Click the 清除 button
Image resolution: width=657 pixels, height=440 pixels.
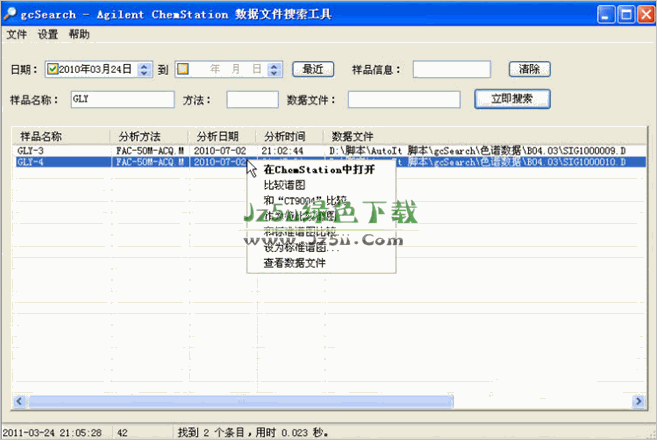[x=530, y=69]
